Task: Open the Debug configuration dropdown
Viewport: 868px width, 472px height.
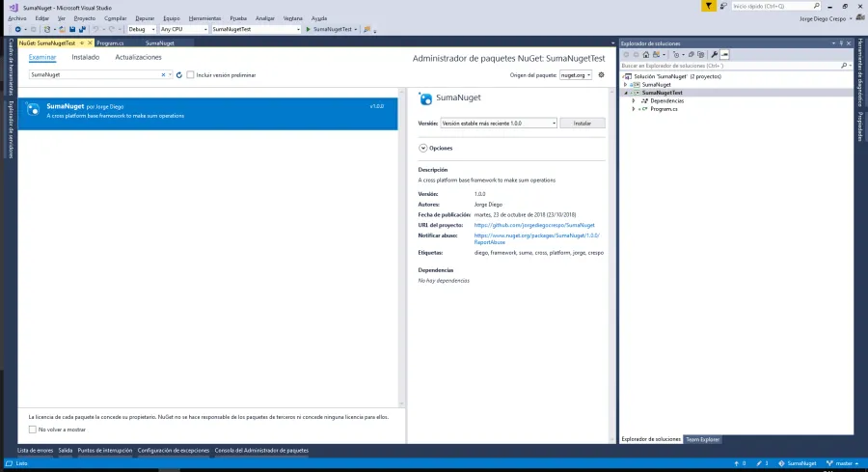Action: [142, 29]
